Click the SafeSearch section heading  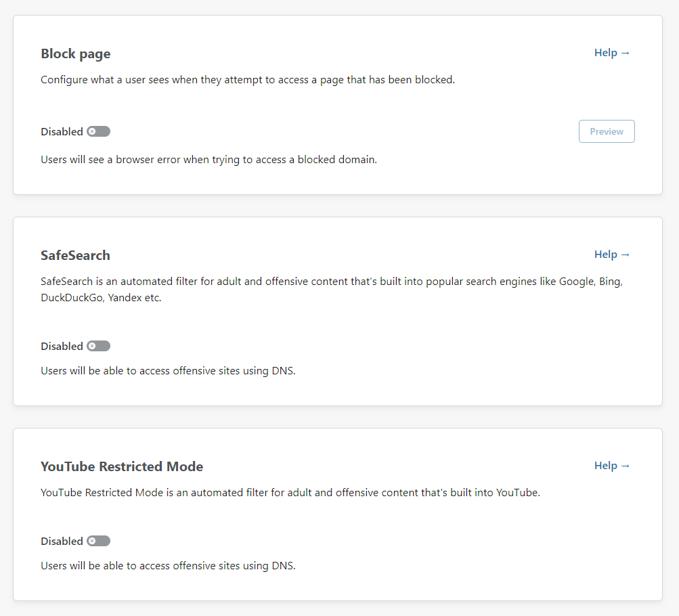tap(75, 255)
